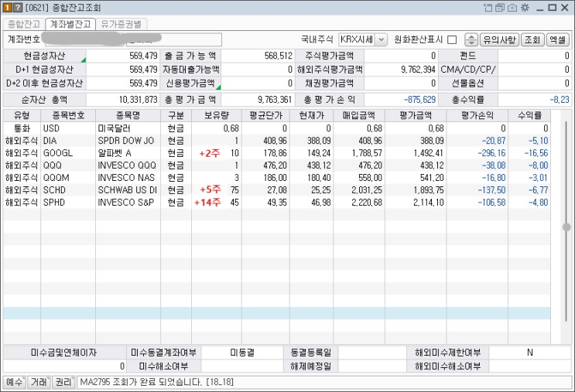This screenshot has height=392, width=575.
Task: Select the DIA ticker cell
Action: [68, 141]
